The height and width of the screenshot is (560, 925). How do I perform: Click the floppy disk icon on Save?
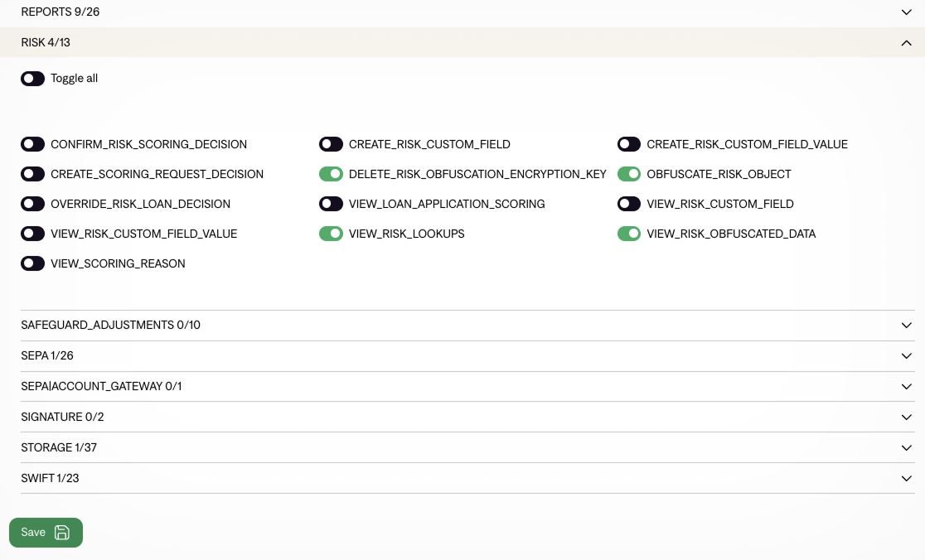point(62,533)
